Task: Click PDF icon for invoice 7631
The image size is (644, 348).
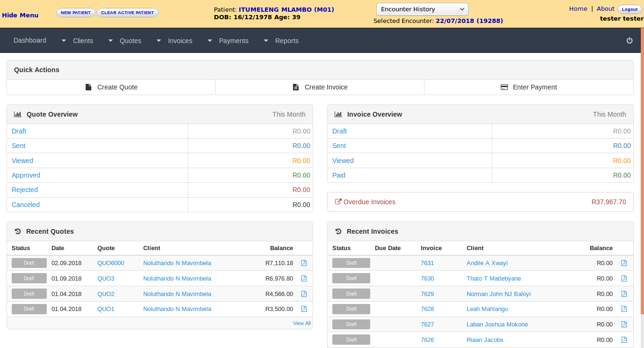Action: click(x=624, y=263)
